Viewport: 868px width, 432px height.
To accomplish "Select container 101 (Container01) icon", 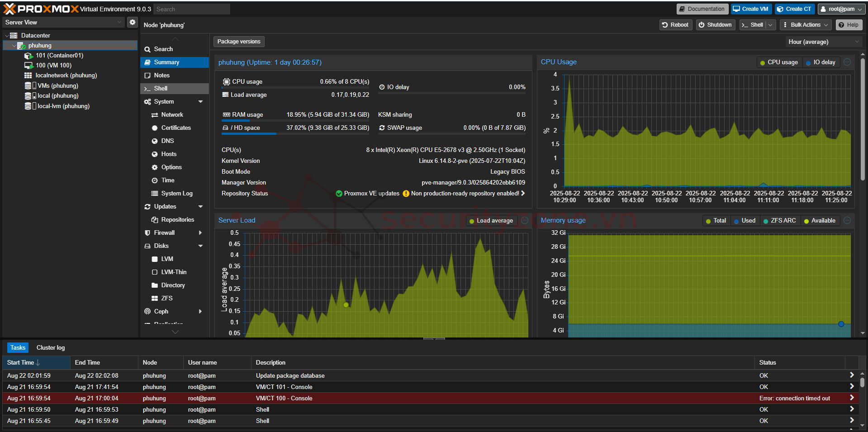I will (28, 56).
